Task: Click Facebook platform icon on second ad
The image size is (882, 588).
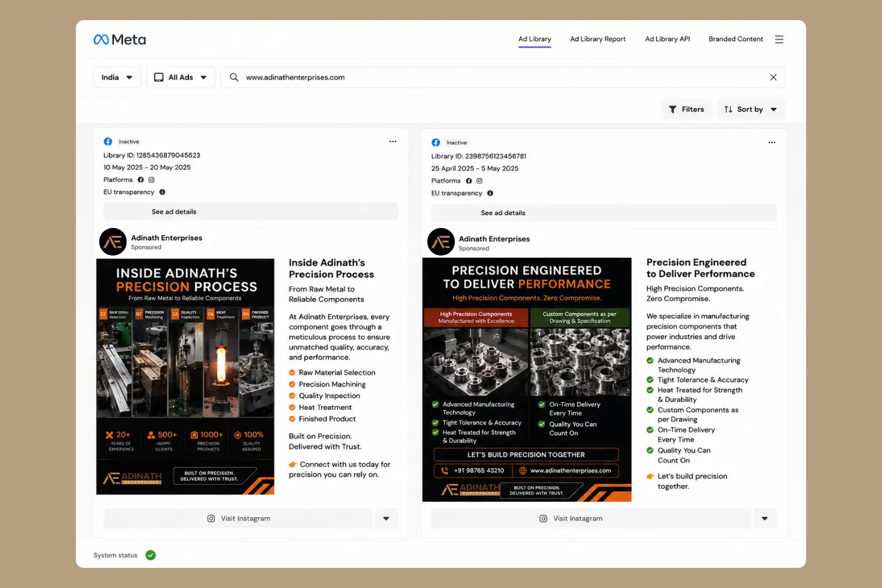Action: coord(469,181)
